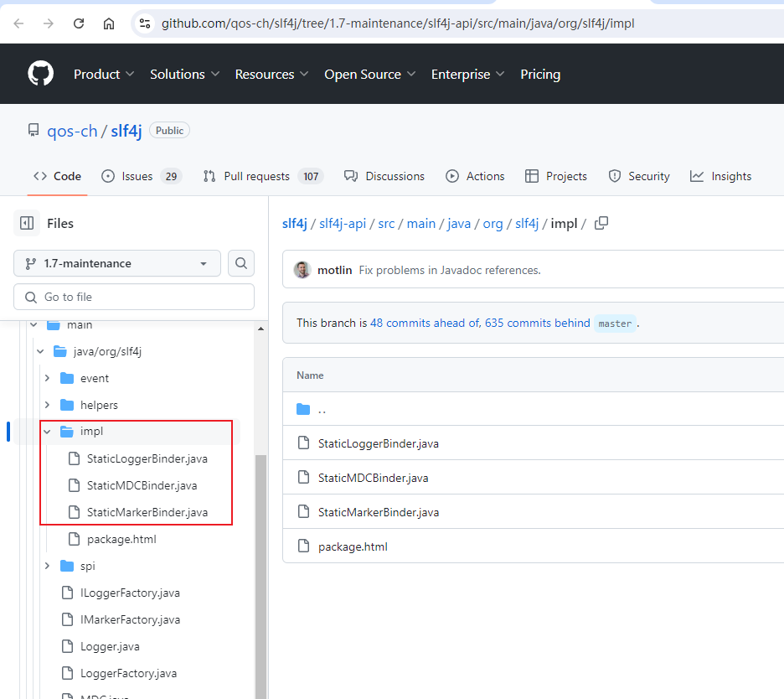Reload the page

pos(79,23)
